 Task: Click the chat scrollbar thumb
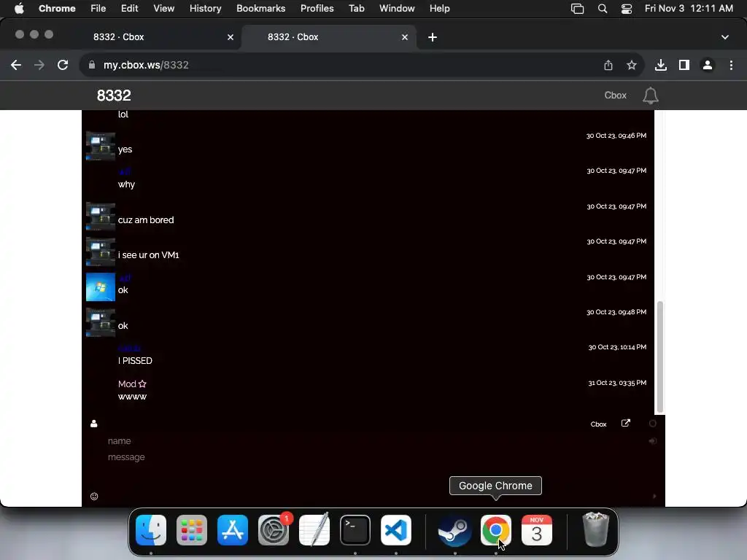659,357
